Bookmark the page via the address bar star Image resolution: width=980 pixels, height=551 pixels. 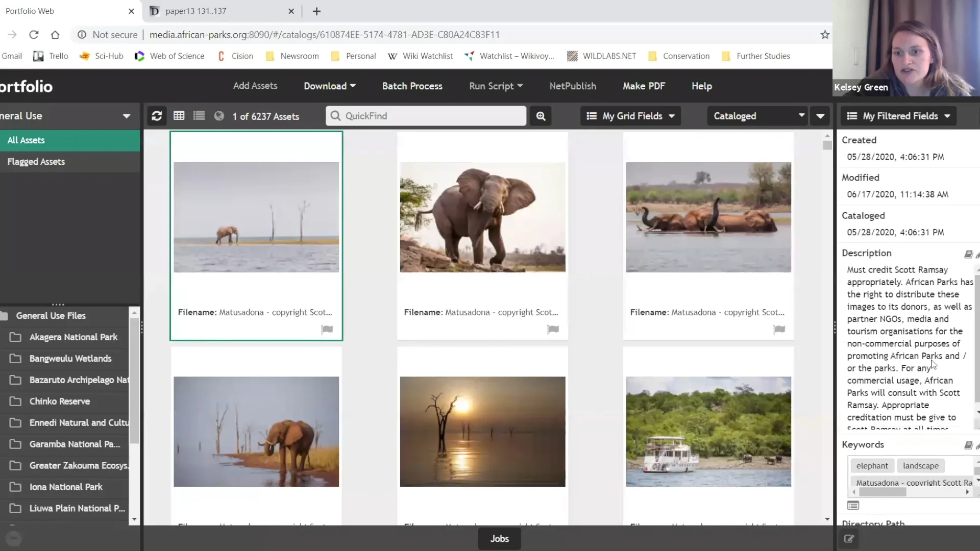tap(825, 35)
